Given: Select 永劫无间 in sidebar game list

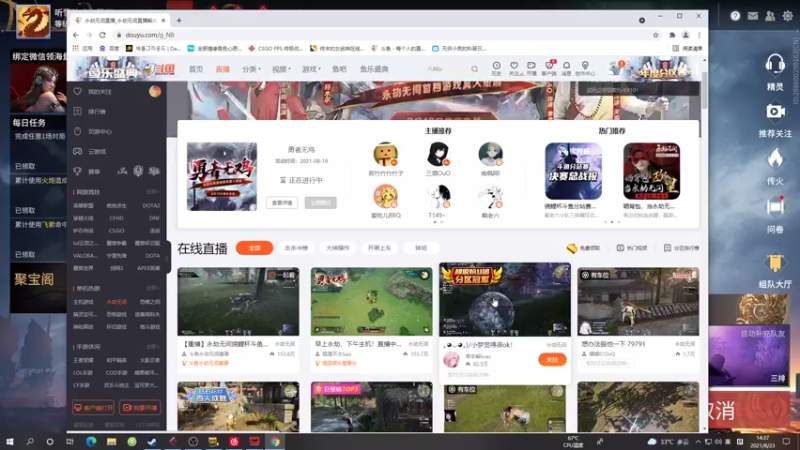Looking at the screenshot, I should pos(117,302).
